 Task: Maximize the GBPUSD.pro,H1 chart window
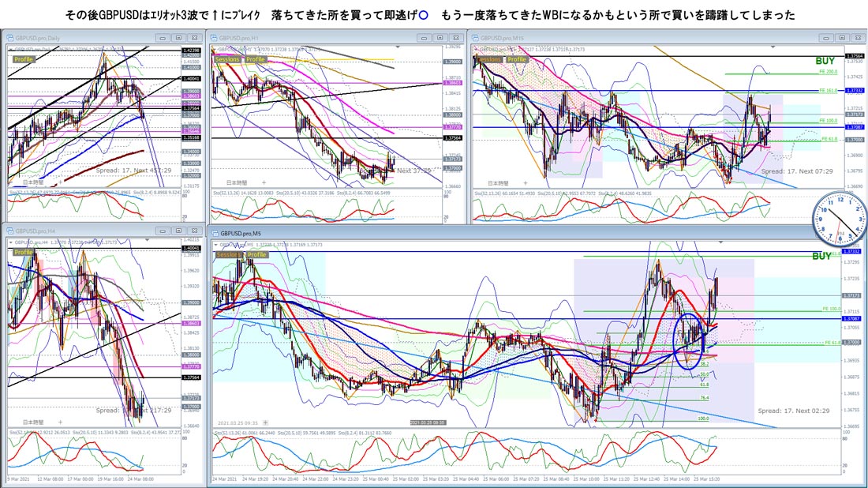click(440, 38)
